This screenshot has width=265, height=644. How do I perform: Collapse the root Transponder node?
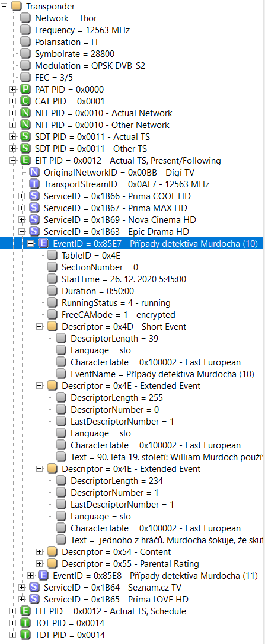(x=4, y=6)
